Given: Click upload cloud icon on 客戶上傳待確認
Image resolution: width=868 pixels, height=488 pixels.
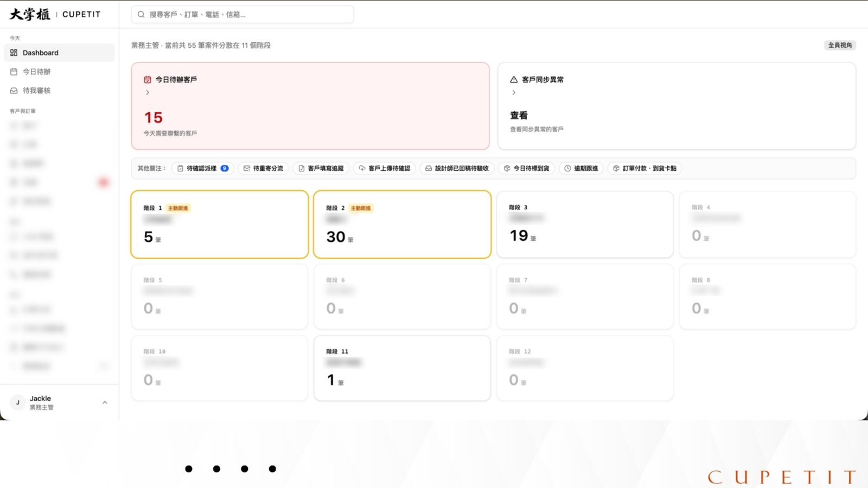Looking at the screenshot, I should tap(362, 169).
